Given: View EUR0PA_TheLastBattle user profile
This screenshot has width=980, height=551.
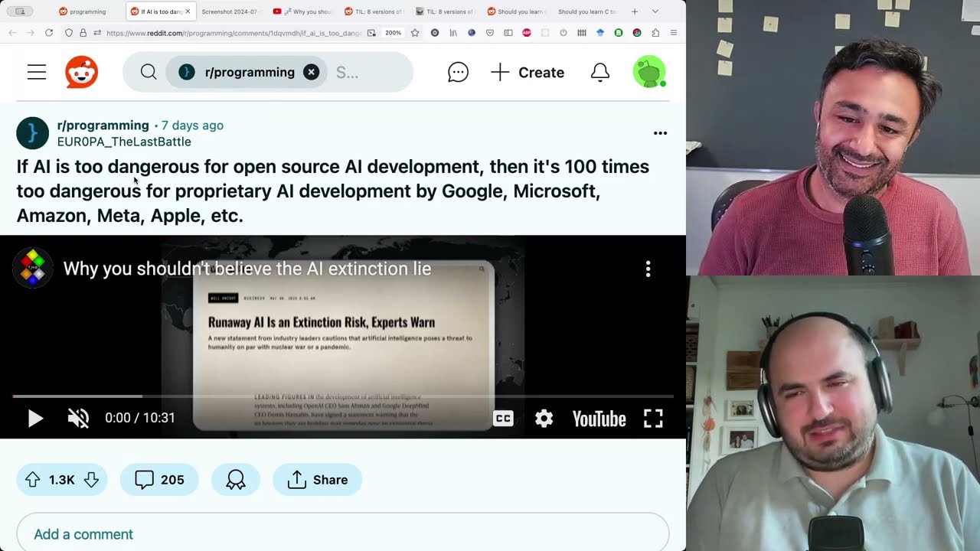Looking at the screenshot, I should click(124, 142).
